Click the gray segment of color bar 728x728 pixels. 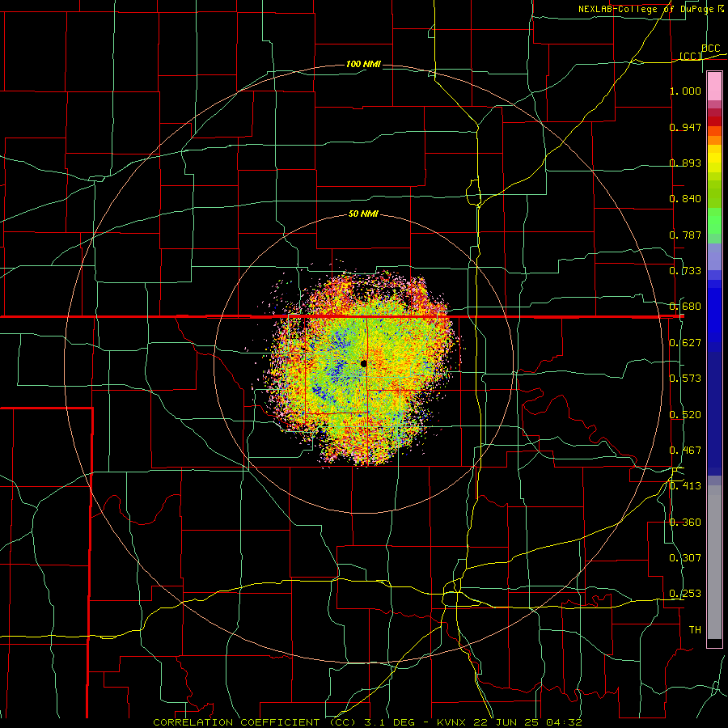(714, 562)
